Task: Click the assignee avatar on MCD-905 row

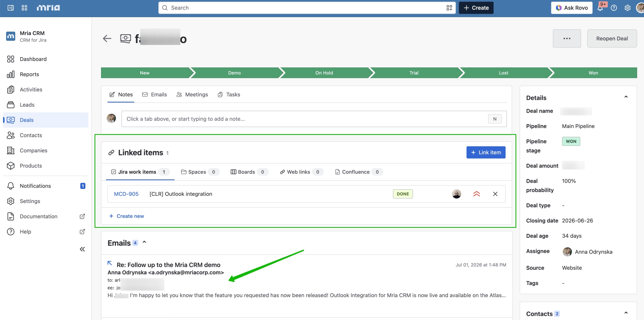Action: 457,194
